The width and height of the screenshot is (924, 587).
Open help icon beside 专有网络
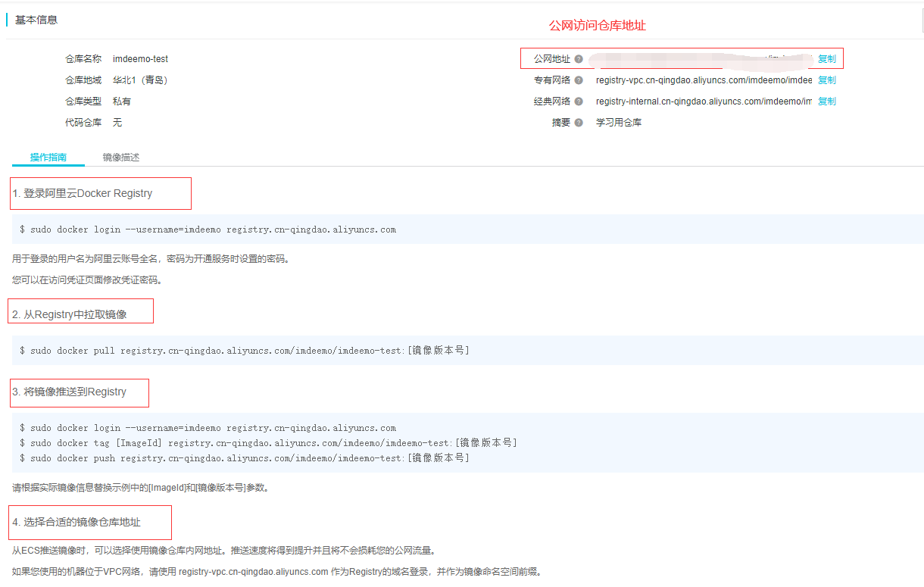point(579,80)
